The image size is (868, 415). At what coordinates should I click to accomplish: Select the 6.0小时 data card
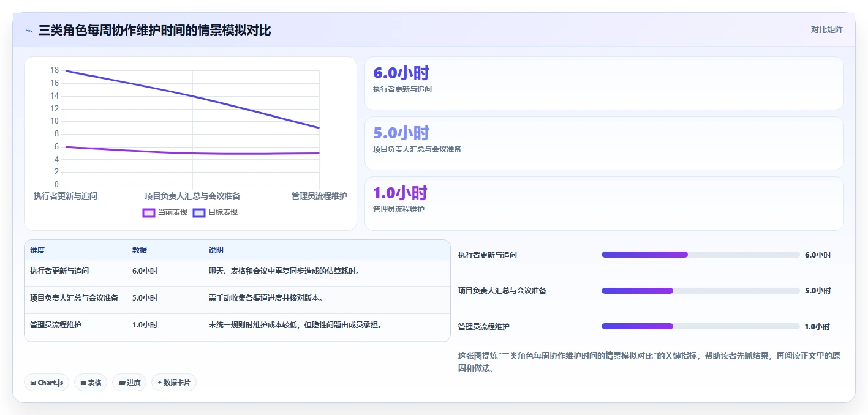click(x=604, y=83)
